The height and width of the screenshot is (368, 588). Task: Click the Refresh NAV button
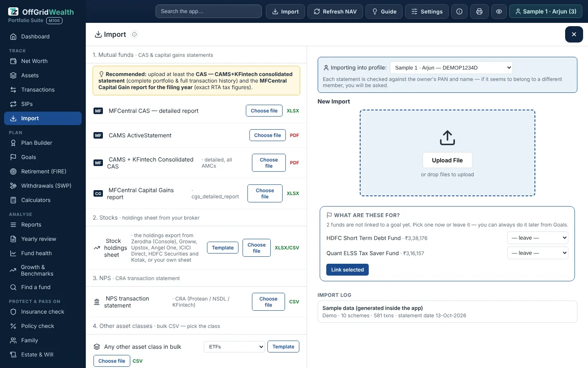pos(335,11)
